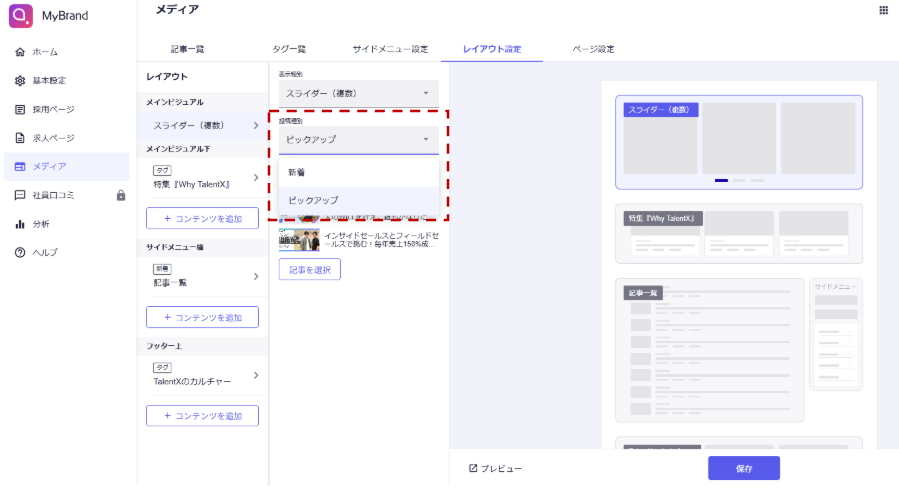Open 基本設定 gear icon in sidebar
This screenshot has width=899, height=489.
click(20, 80)
